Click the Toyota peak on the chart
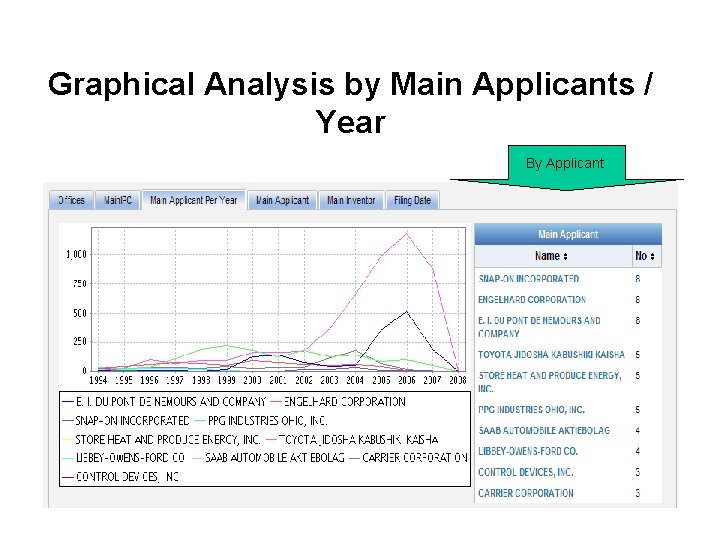The width and height of the screenshot is (720, 540). (406, 234)
